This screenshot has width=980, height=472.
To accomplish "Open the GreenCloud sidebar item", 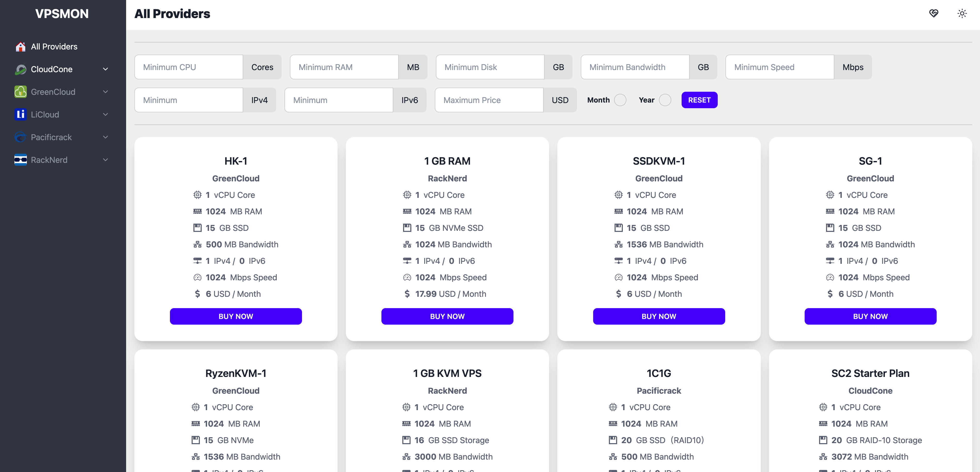I will click(63, 91).
